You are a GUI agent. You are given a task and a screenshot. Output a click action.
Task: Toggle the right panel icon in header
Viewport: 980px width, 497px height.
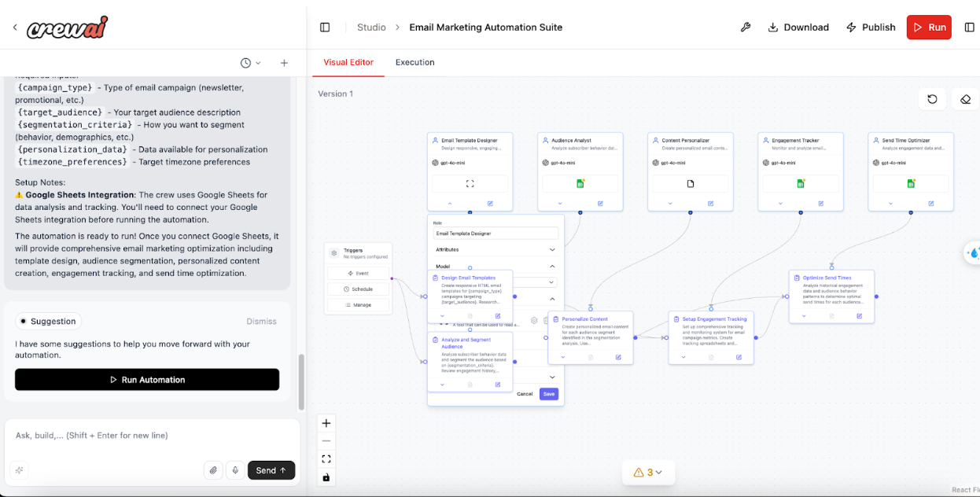click(969, 28)
